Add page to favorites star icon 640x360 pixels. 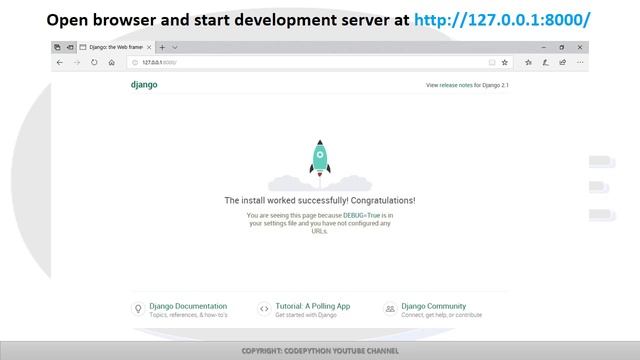pos(505,62)
